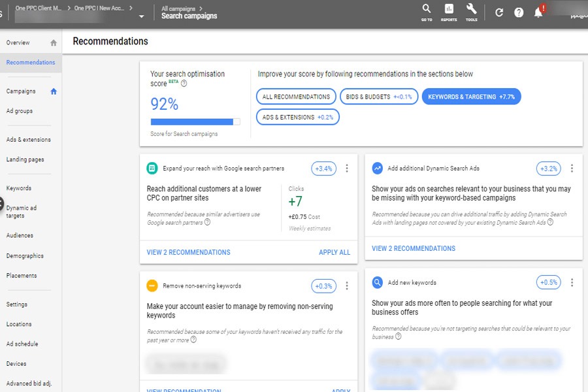Expand the account selector dropdown arrow
Image resolution: width=588 pixels, height=392 pixels.
[x=142, y=16]
